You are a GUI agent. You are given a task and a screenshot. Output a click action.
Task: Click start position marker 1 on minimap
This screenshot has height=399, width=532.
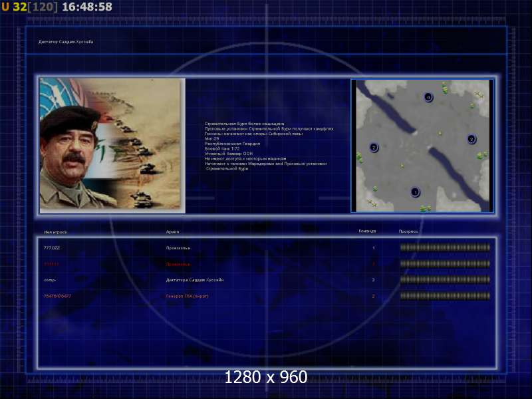415,192
